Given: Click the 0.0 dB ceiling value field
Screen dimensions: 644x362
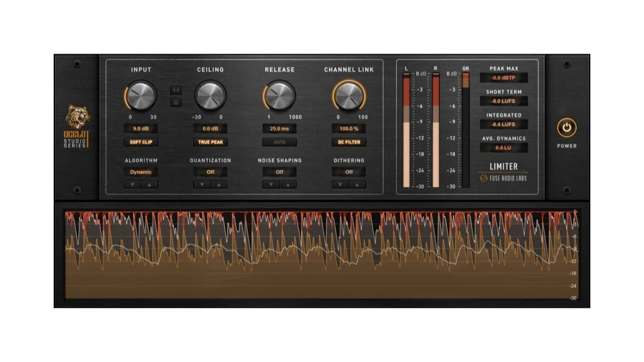Looking at the screenshot, I should pos(210,129).
